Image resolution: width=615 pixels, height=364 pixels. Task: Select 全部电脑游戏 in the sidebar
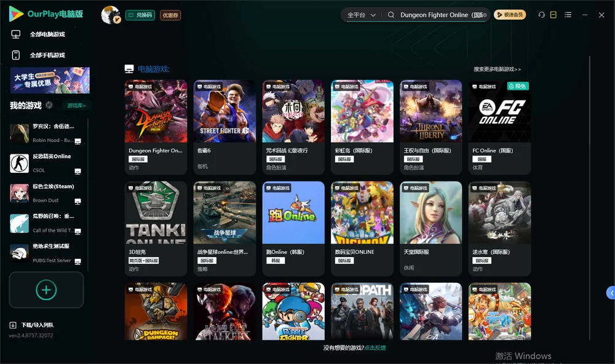tap(47, 34)
